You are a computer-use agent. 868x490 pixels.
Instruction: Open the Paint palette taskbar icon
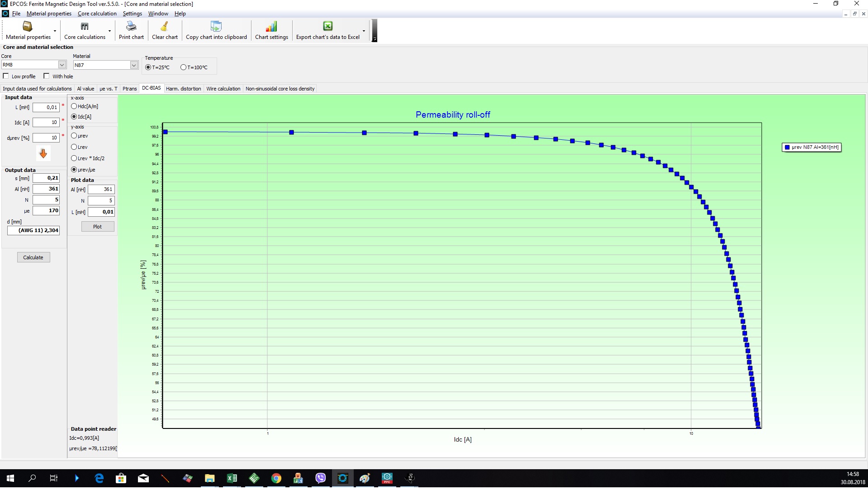(x=365, y=478)
